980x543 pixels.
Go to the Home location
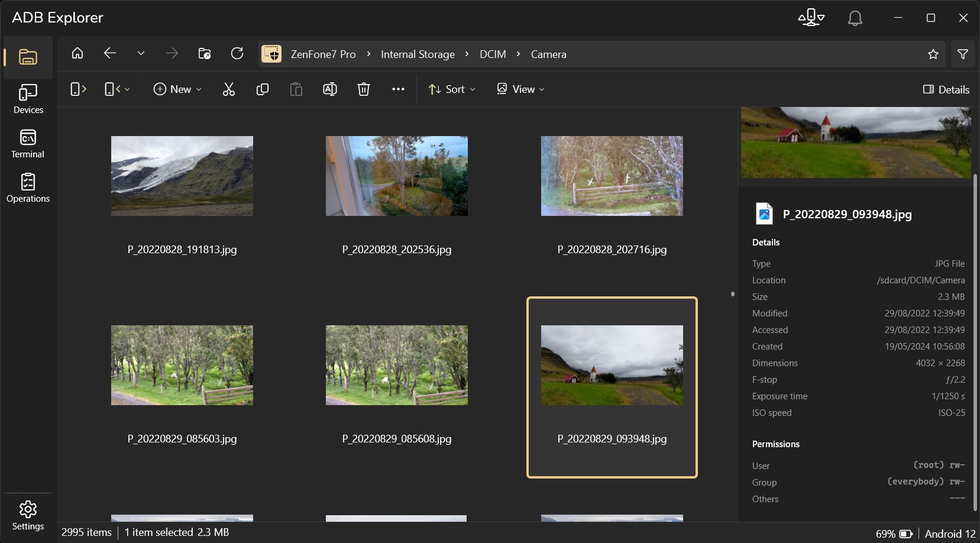click(77, 54)
